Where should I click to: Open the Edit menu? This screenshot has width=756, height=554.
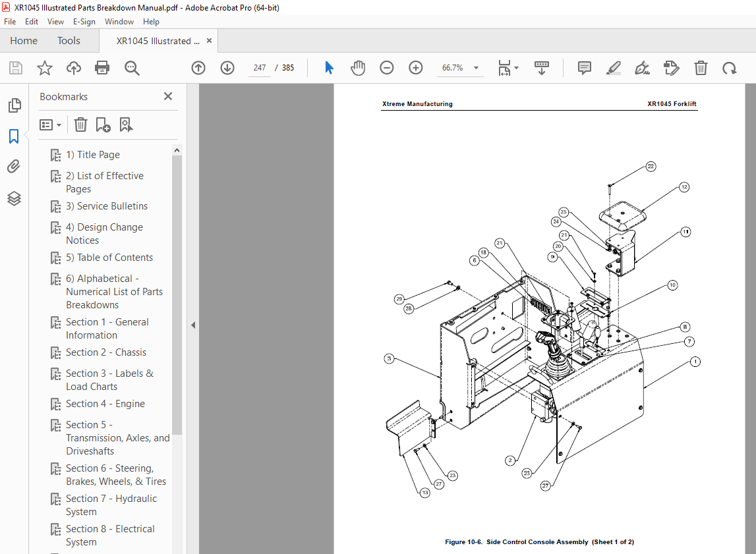tap(32, 22)
